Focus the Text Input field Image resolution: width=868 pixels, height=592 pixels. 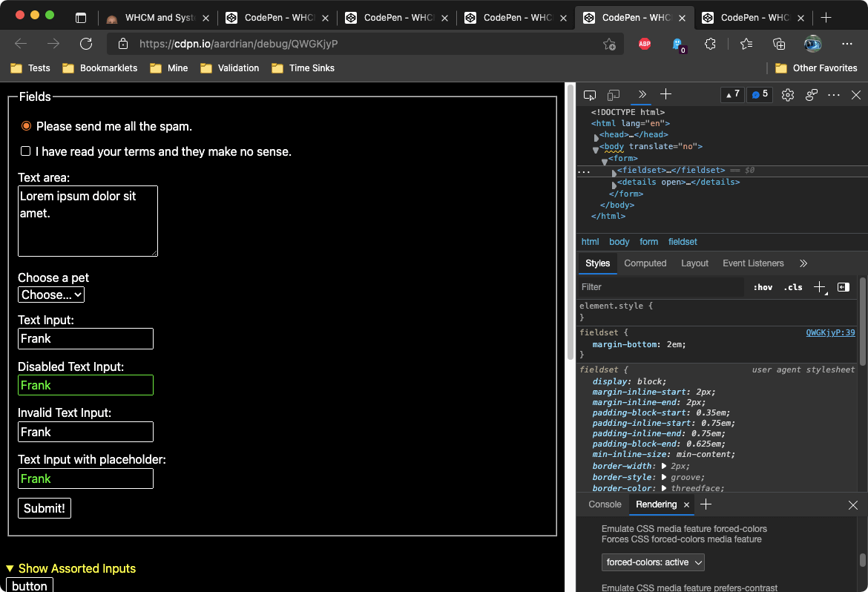(x=85, y=339)
